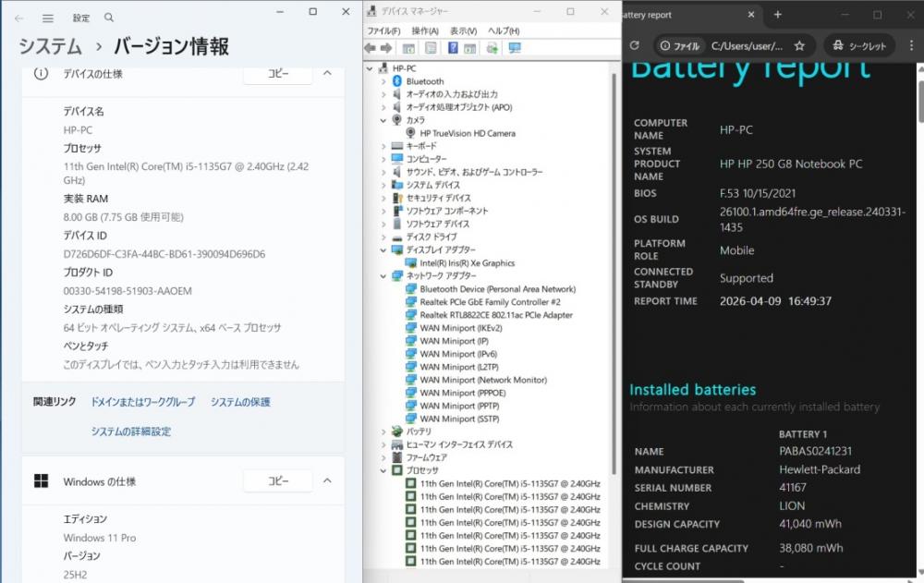Open the システムの保護 link
Image resolution: width=924 pixels, height=583 pixels.
tap(240, 402)
